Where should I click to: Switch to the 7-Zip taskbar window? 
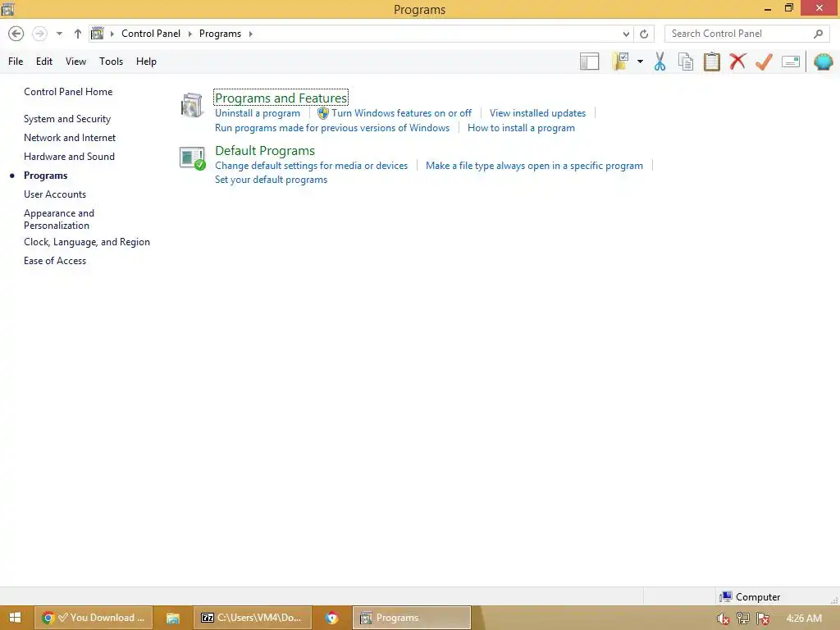(252, 618)
